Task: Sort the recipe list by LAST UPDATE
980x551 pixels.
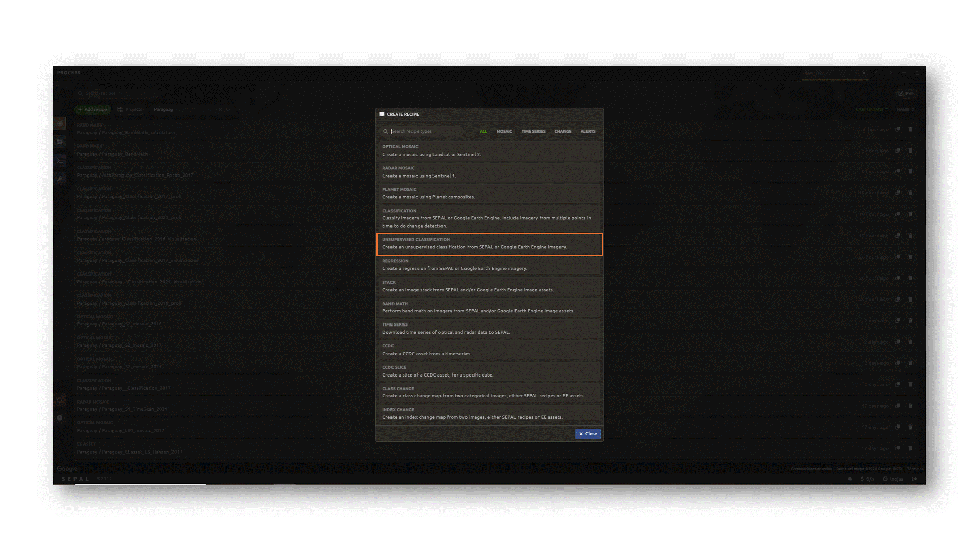Action: [871, 109]
